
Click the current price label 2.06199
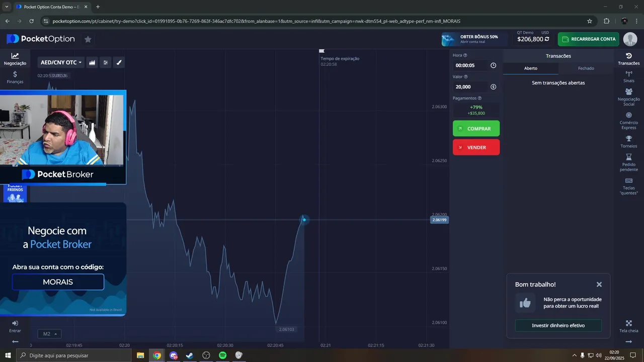pos(439,220)
